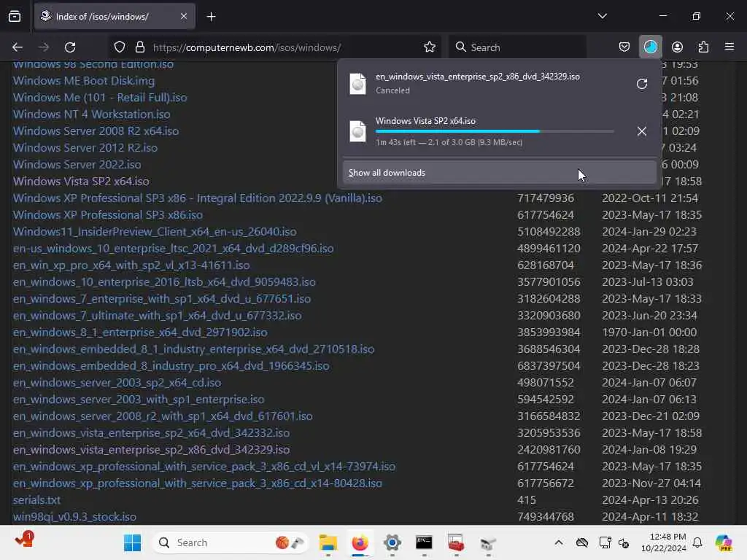The height and width of the screenshot is (560, 747).
Task: Click the forward navigation arrow
Action: pyautogui.click(x=44, y=47)
